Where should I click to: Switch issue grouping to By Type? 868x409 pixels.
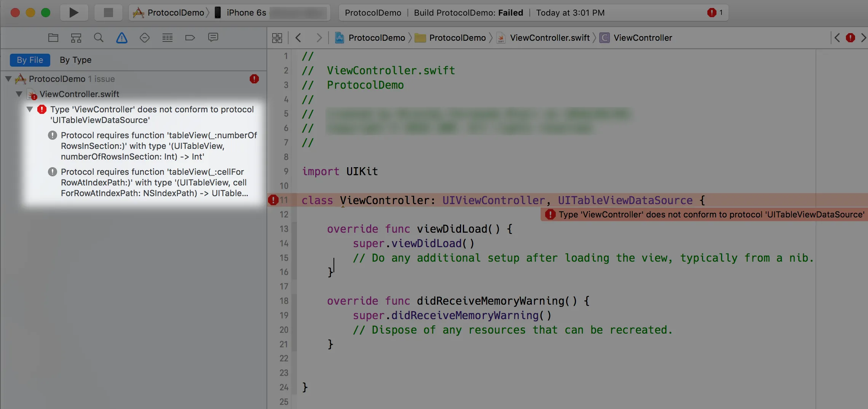75,60
